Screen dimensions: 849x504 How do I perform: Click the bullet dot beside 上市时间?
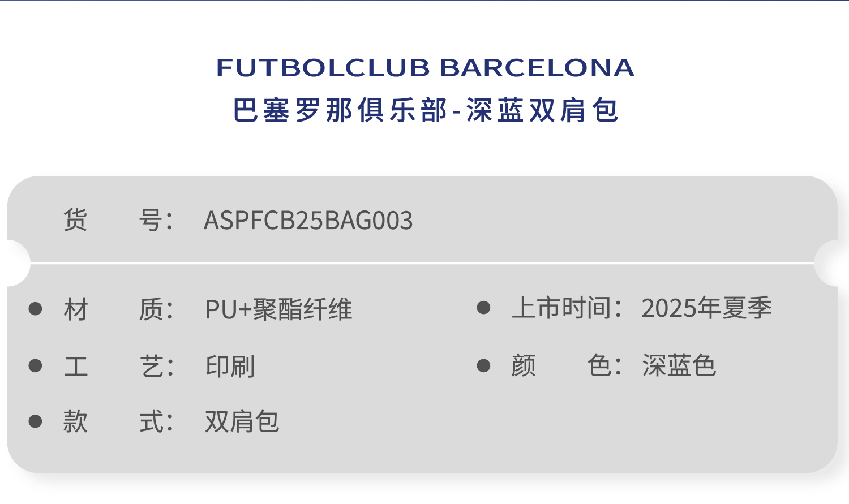point(483,308)
